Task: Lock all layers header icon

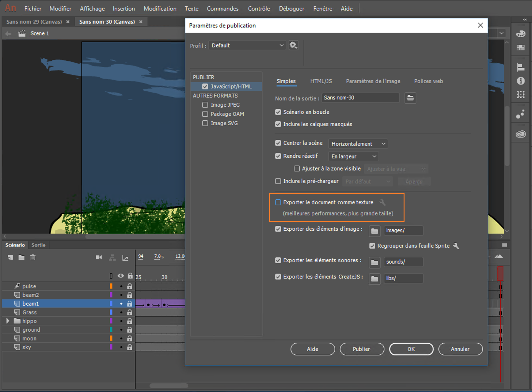Action: coord(130,276)
